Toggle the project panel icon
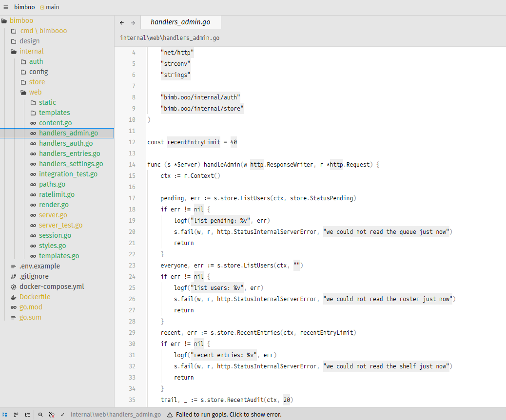 (x=5, y=415)
